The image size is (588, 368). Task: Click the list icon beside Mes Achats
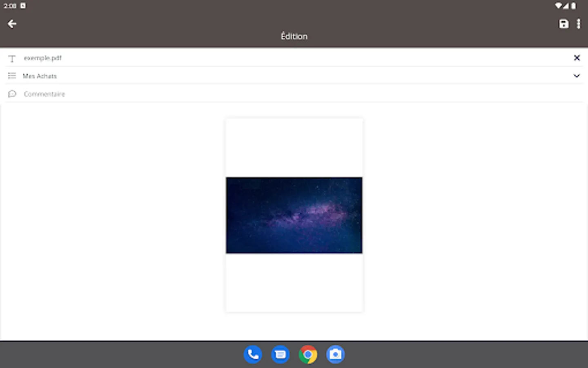(x=12, y=76)
